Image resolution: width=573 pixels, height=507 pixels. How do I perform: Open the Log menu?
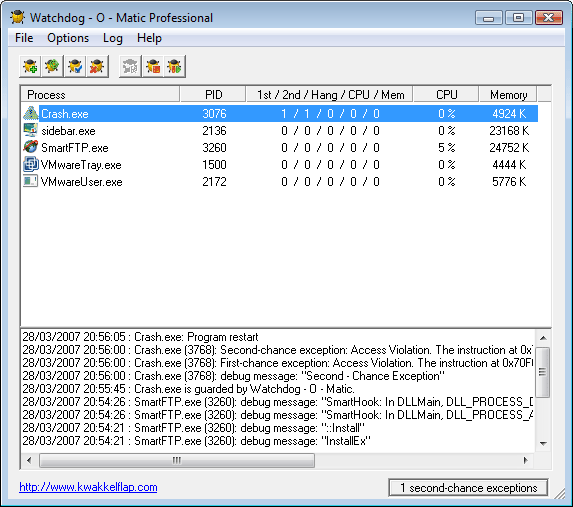point(113,38)
